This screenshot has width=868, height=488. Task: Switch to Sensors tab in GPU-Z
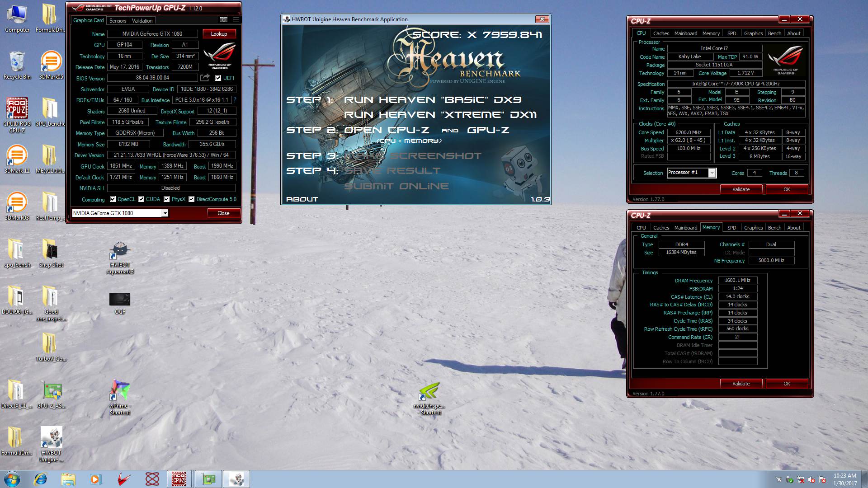pos(118,21)
